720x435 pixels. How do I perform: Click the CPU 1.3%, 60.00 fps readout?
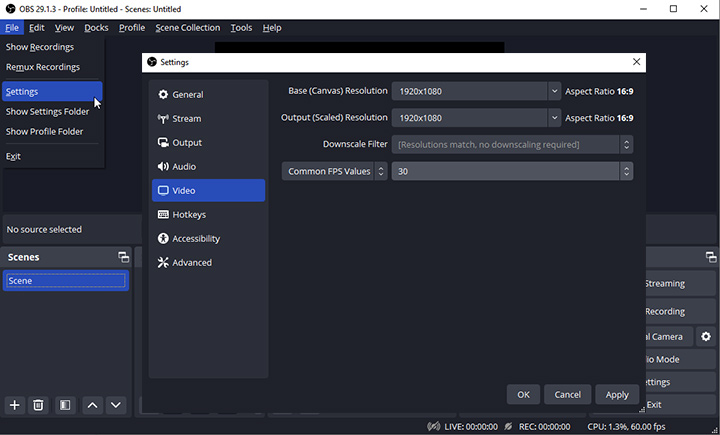[626, 426]
